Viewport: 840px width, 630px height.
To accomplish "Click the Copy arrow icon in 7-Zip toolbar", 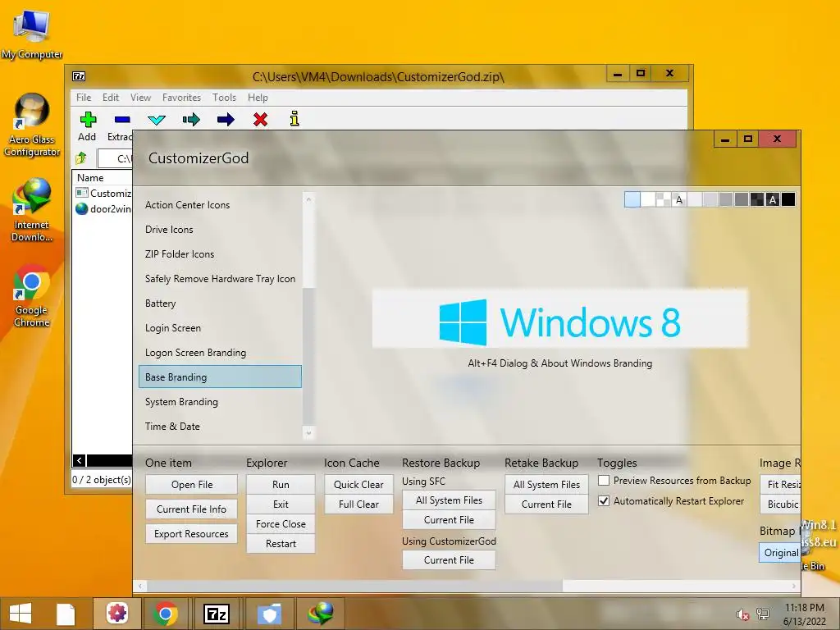I will (x=190, y=119).
